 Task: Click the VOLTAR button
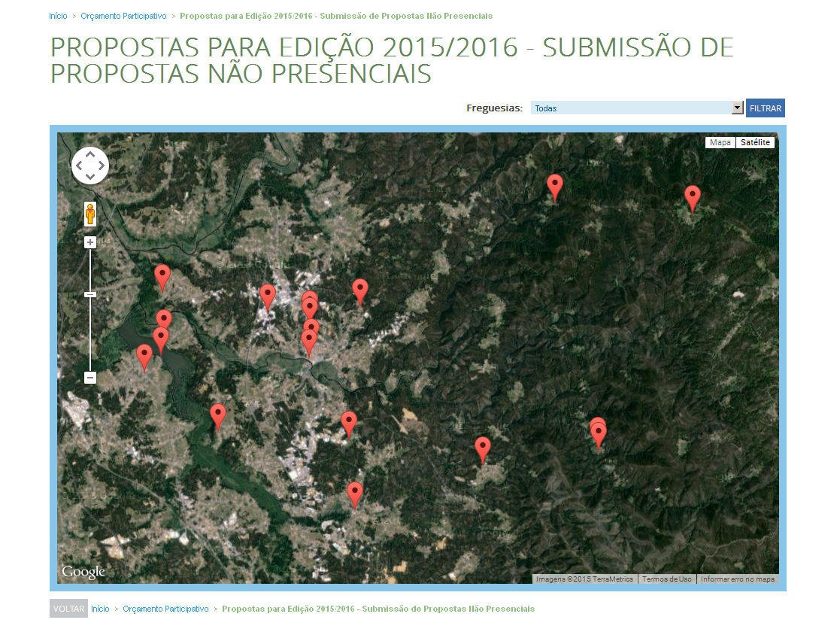point(68,609)
